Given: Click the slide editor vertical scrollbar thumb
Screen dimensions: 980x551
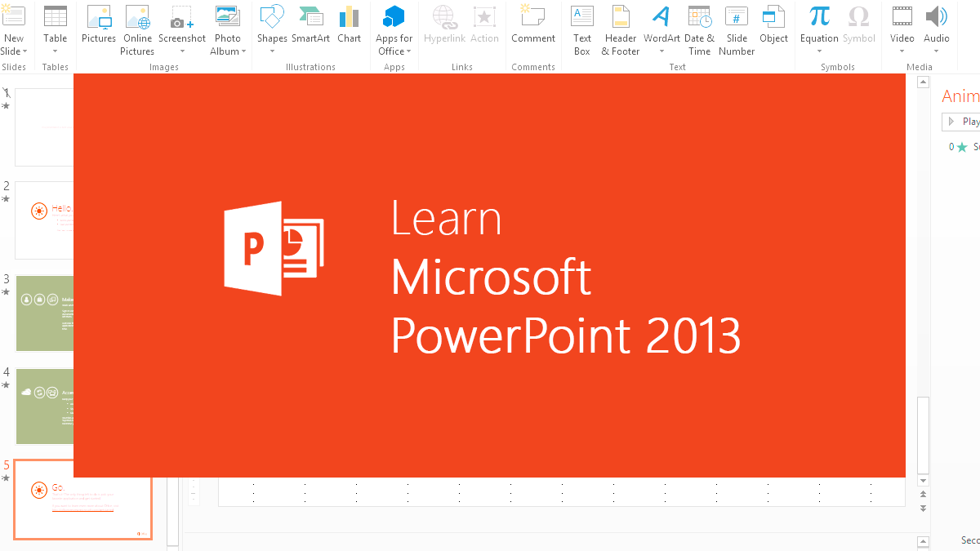Looking at the screenshot, I should pos(923,434).
